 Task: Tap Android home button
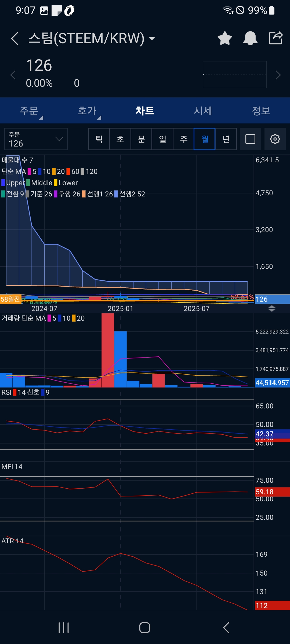145,628
